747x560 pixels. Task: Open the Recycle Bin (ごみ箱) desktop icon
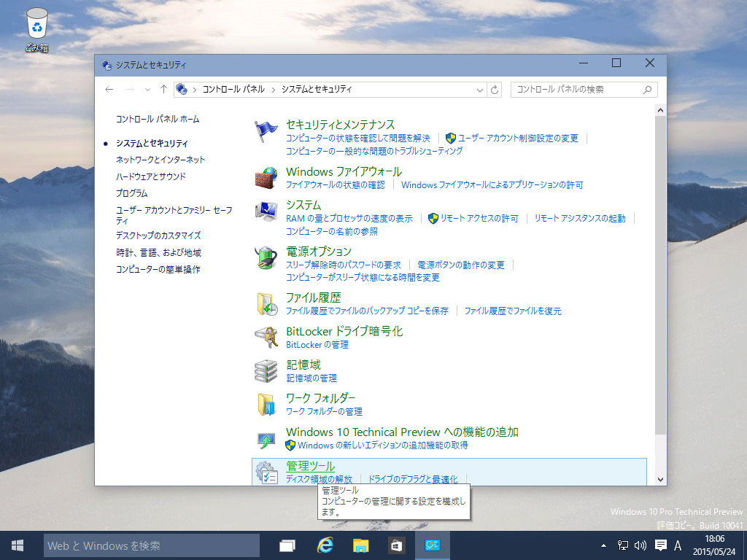click(x=37, y=29)
